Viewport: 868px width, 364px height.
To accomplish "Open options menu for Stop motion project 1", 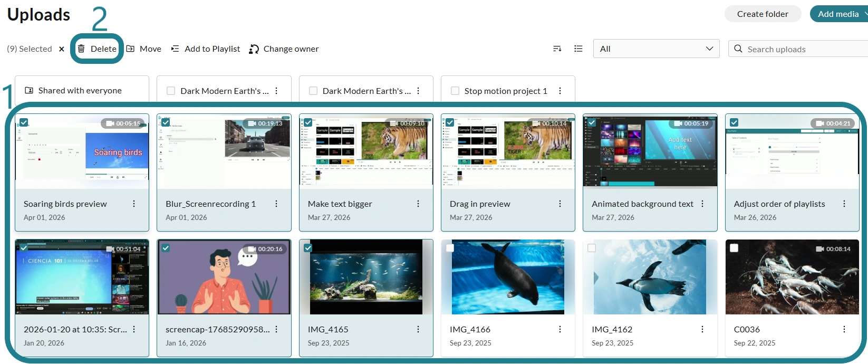I will [560, 91].
